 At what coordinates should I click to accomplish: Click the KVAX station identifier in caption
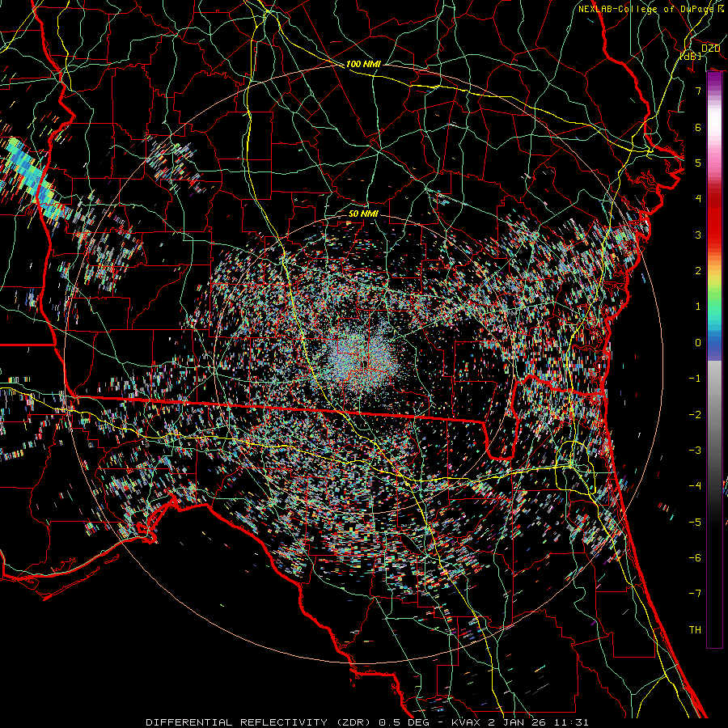pos(467,722)
